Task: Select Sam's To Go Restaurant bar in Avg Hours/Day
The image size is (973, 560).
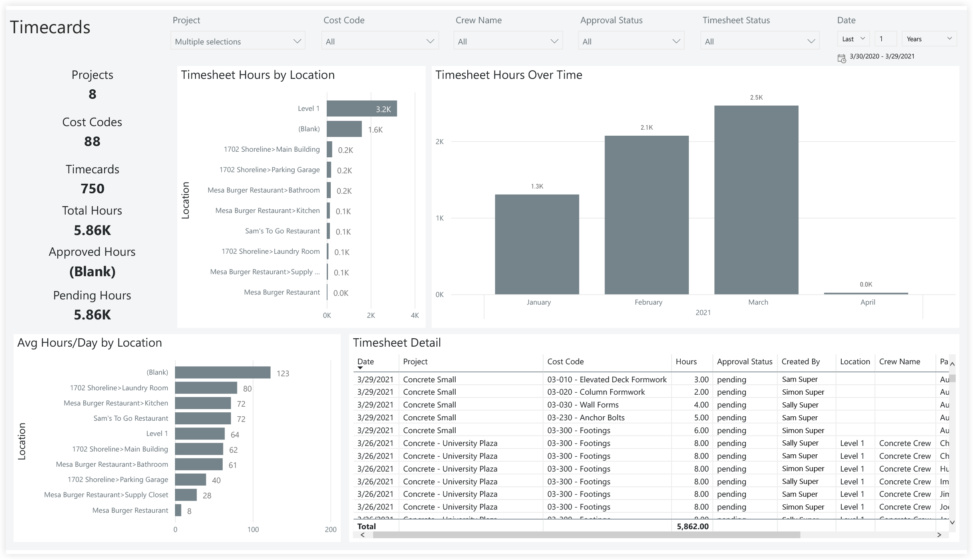Action: 203,418
